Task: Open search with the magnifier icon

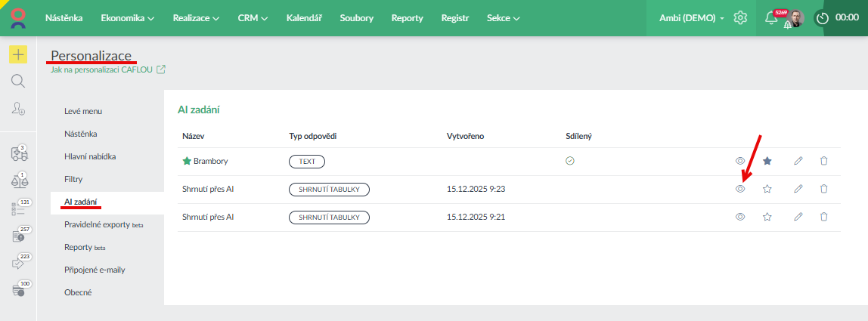Action: (x=17, y=81)
